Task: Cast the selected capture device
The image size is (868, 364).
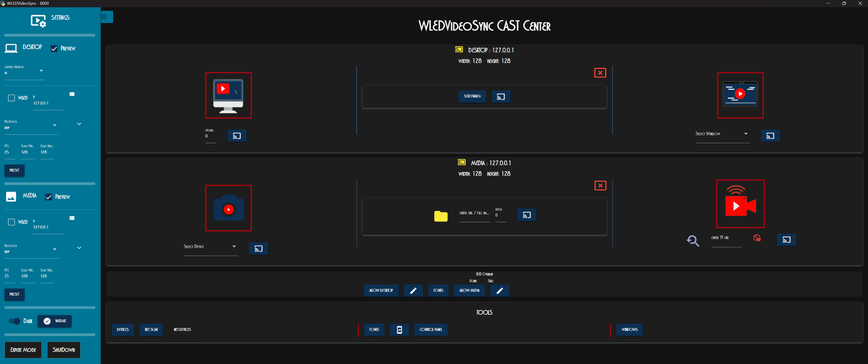Action: (258, 249)
